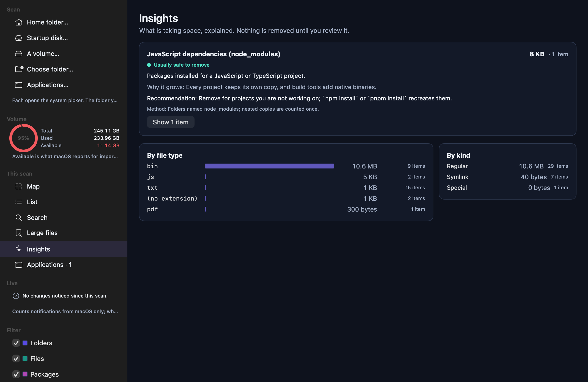The width and height of the screenshot is (588, 382).
Task: Click the checkmark circle icon under Live
Action: [x=16, y=296]
